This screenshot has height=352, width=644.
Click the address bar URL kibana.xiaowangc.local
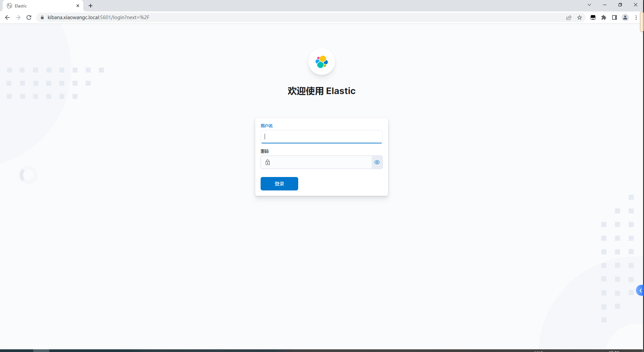pyautogui.click(x=98, y=17)
